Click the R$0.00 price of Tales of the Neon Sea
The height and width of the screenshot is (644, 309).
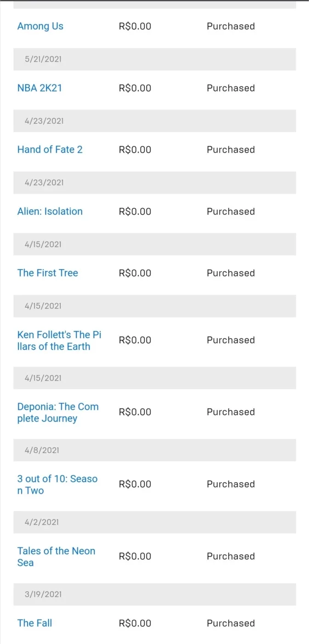[135, 556]
